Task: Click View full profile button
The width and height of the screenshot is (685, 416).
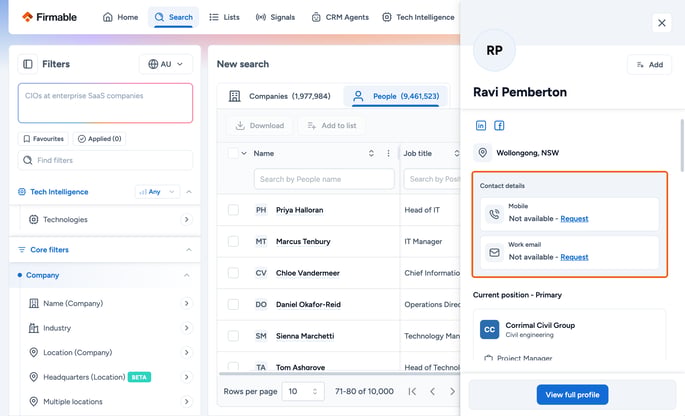Action: tap(572, 395)
